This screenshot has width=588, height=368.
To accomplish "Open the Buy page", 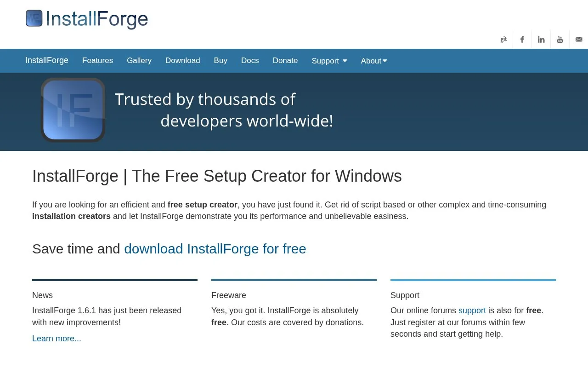I will pyautogui.click(x=220, y=61).
